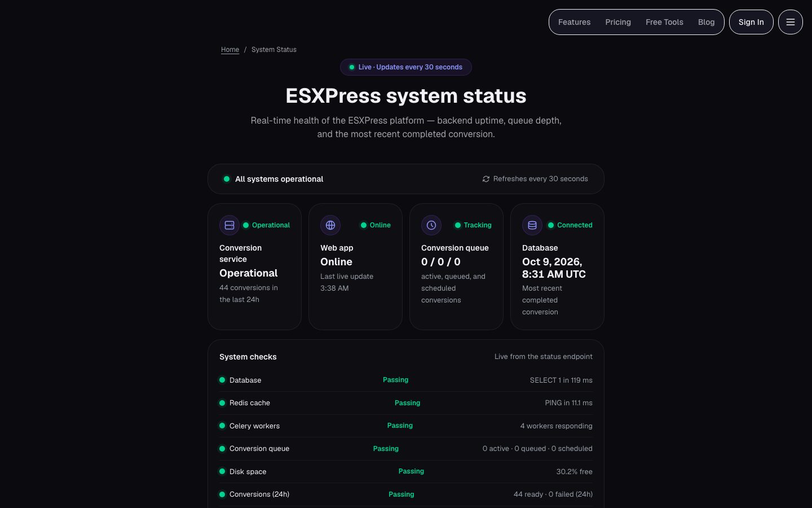Click Oct 9, 2026, 8:31 AM UTC timestamp
Image resolution: width=812 pixels, height=508 pixels.
pyautogui.click(x=554, y=268)
